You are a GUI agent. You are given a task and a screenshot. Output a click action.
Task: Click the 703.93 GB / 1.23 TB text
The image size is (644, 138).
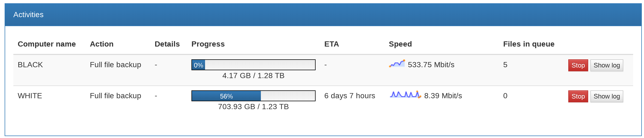pos(254,107)
